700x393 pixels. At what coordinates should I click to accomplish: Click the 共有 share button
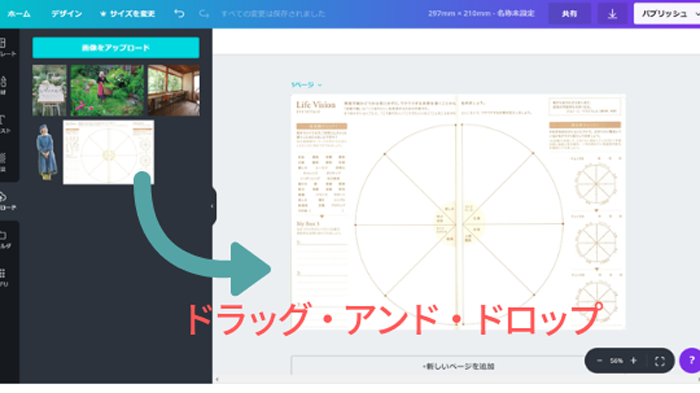569,14
